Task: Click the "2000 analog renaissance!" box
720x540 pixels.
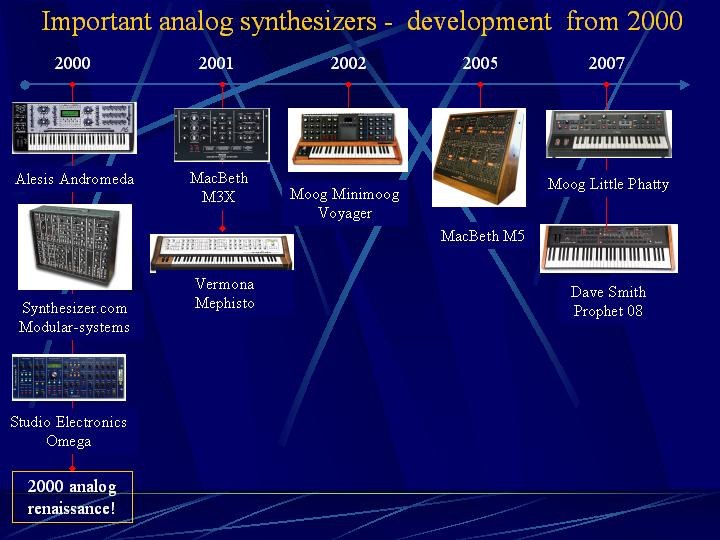Action: click(x=73, y=497)
